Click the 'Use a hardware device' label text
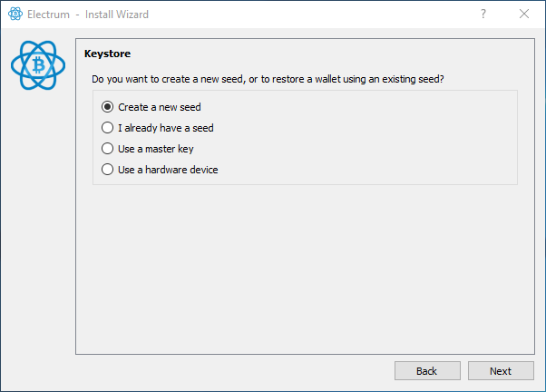This screenshot has width=546, height=392. [x=168, y=170]
